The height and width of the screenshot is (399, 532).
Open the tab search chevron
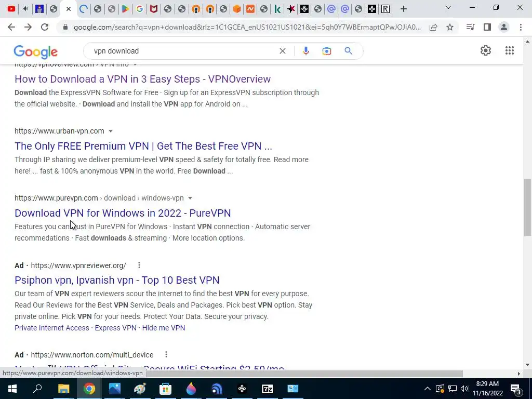(448, 7)
